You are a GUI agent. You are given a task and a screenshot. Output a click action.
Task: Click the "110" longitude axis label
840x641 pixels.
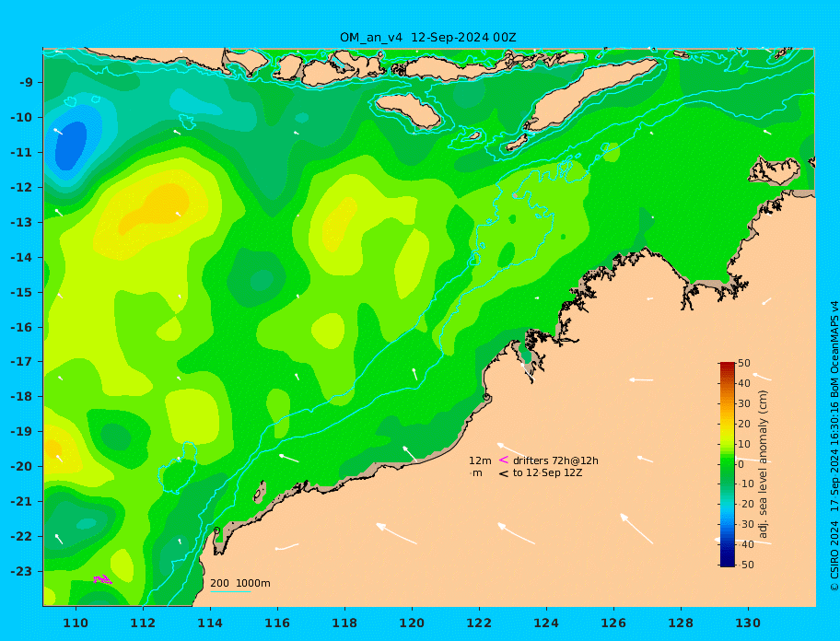[x=76, y=624]
